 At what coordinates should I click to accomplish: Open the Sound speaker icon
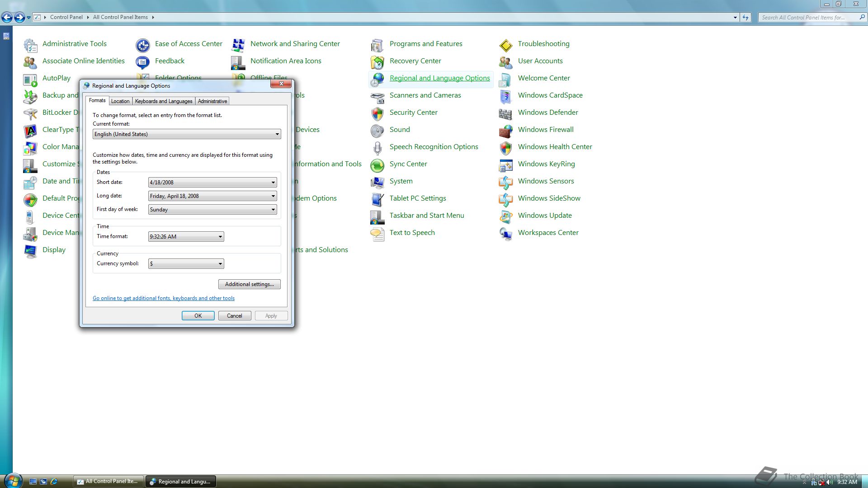coord(377,131)
